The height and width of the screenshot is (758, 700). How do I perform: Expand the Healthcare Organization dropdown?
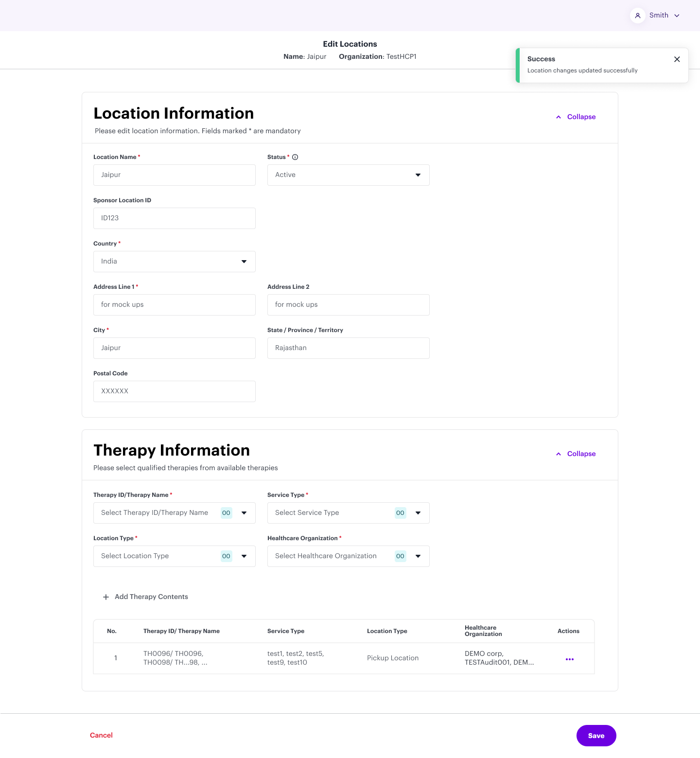tap(418, 556)
